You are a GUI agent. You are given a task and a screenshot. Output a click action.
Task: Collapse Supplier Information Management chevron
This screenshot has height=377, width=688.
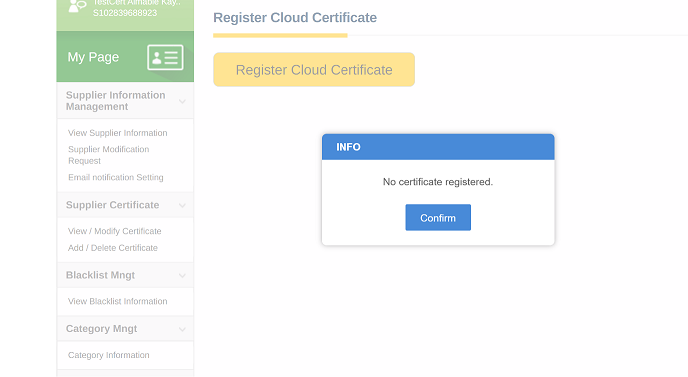[x=182, y=101]
